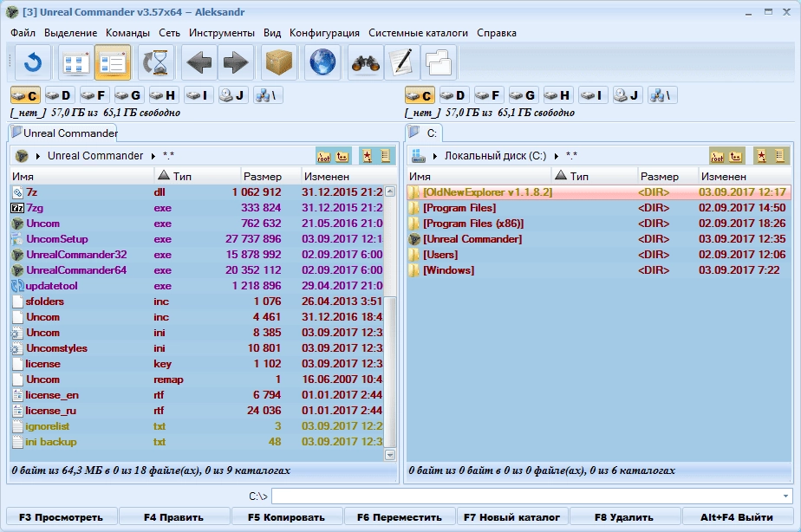801x532 pixels.
Task: Select drive G in left panel
Action: [x=128, y=95]
